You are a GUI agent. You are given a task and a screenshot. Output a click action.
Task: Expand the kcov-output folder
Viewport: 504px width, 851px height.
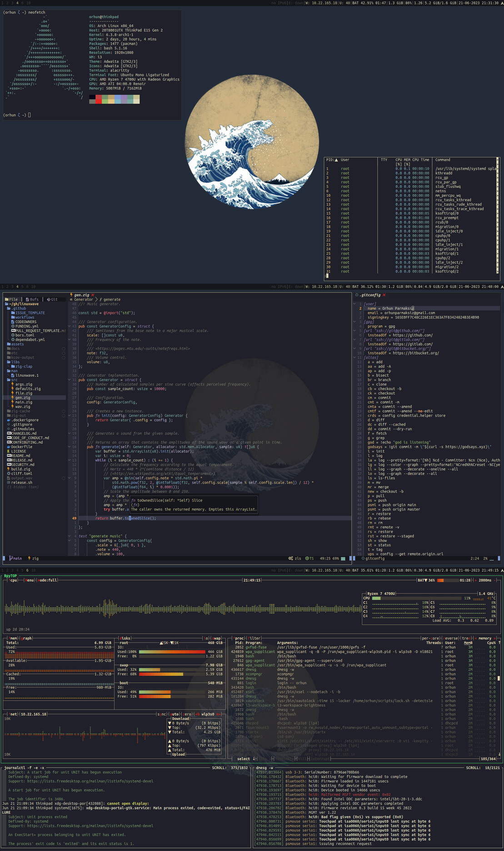tap(20, 358)
